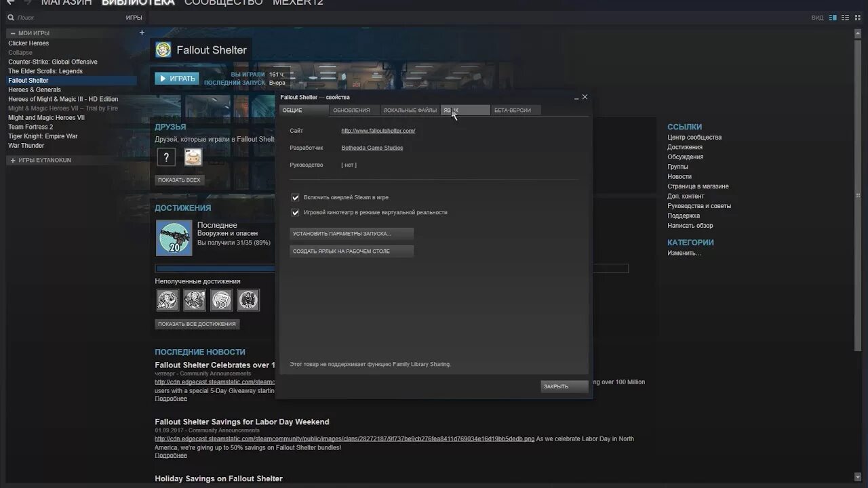Open the Центр сообщества link
Image resolution: width=868 pixels, height=488 pixels.
pos(694,138)
